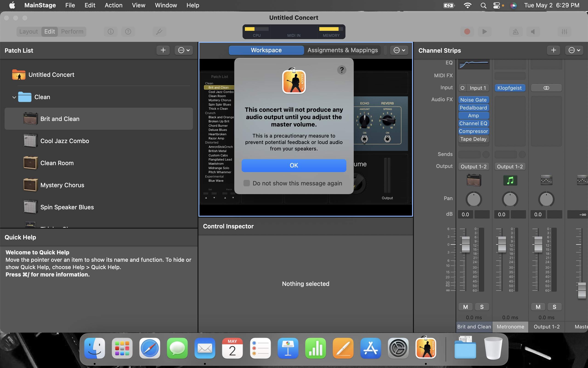Screen dimensions: 588x368
Task: Click the Metronome music note icon
Action: pyautogui.click(x=510, y=180)
